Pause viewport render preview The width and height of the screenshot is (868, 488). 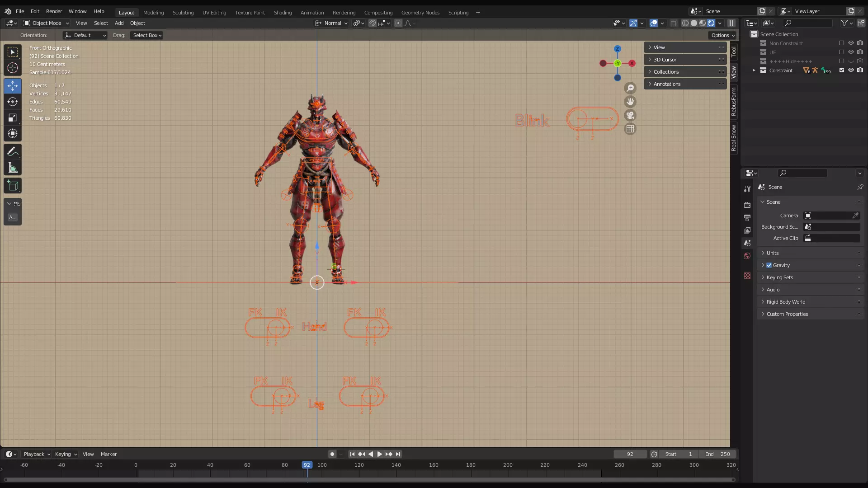tap(731, 23)
